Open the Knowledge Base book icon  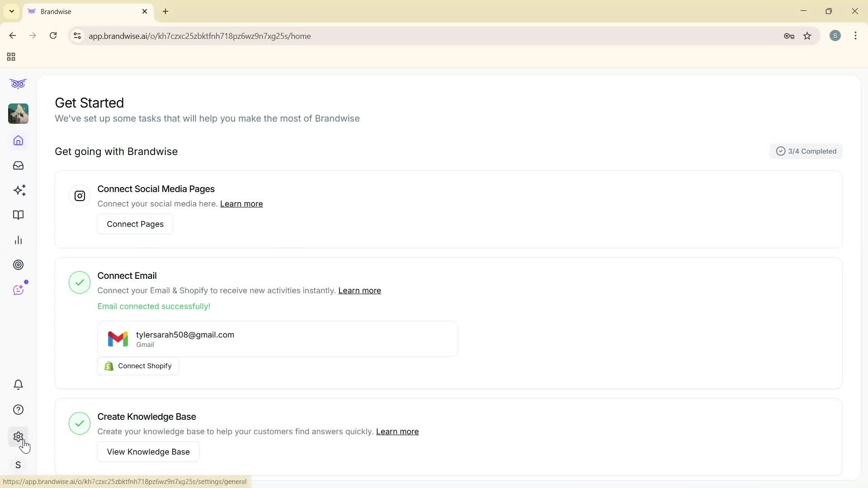(18, 215)
